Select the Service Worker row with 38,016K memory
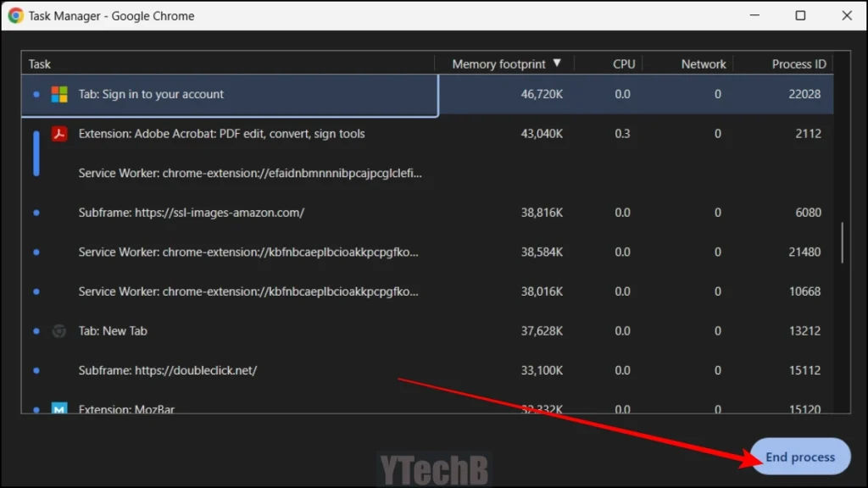This screenshot has height=488, width=868. point(427,291)
